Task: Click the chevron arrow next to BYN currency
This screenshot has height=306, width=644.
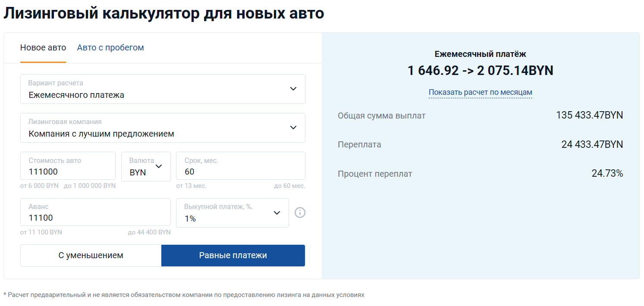Action: coord(159,166)
